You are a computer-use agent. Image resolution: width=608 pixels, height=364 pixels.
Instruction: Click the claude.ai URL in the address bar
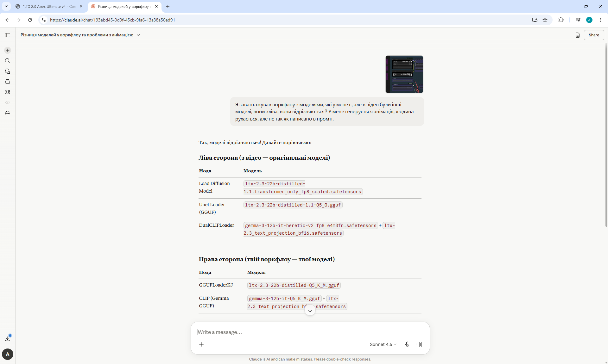click(112, 20)
